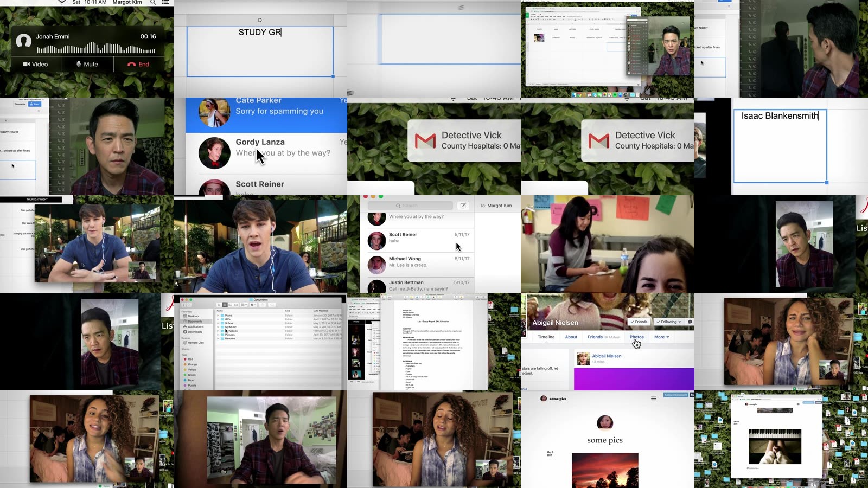This screenshot has width=868, height=488.
Task: Click the Isaac Blankensmith cell
Action: click(780, 146)
